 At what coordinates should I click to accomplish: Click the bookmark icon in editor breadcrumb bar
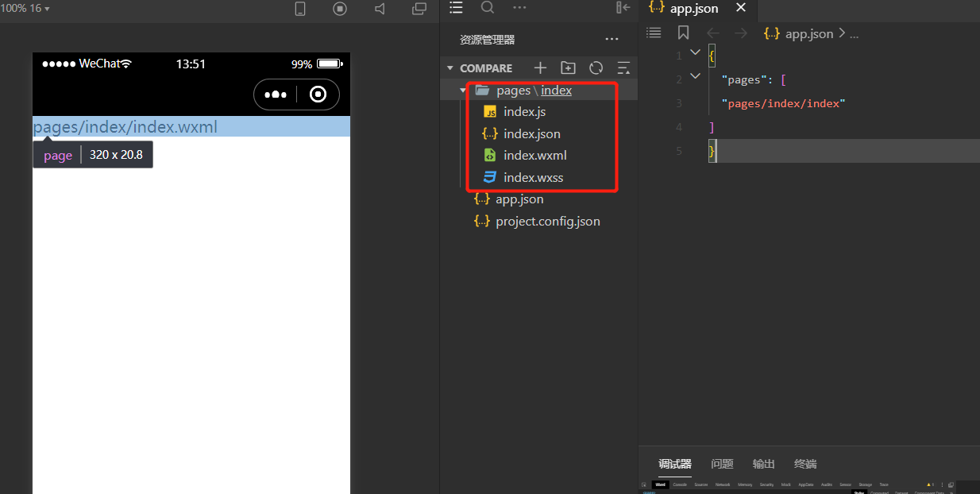pyautogui.click(x=683, y=33)
